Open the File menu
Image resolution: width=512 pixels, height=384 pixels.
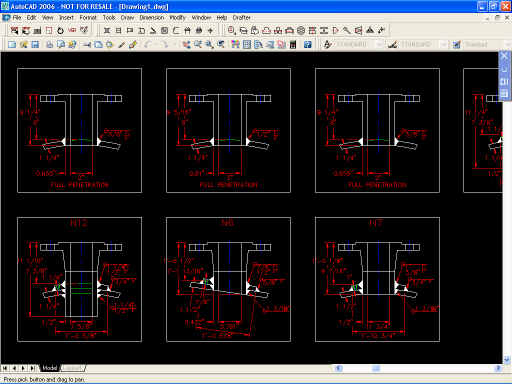pyautogui.click(x=17, y=17)
